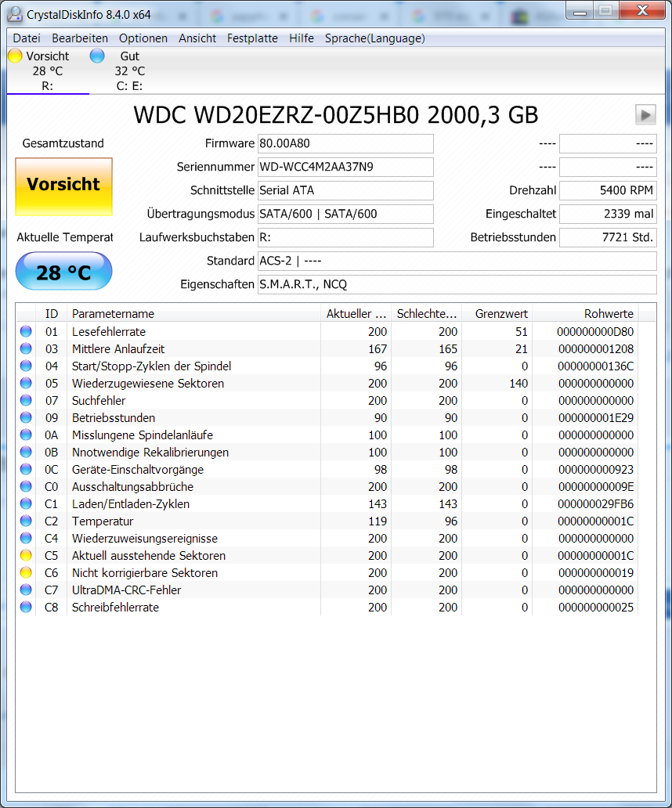Select raw value 000000000923
Image resolution: width=672 pixels, height=808 pixels.
(x=596, y=470)
